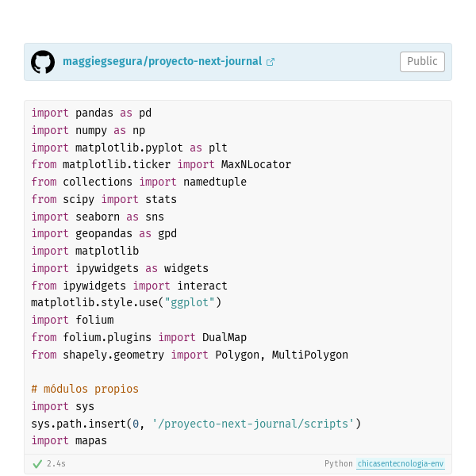This screenshot has width=476, height=476.
Task: Click the green execution success checkmark
Action: point(37,464)
